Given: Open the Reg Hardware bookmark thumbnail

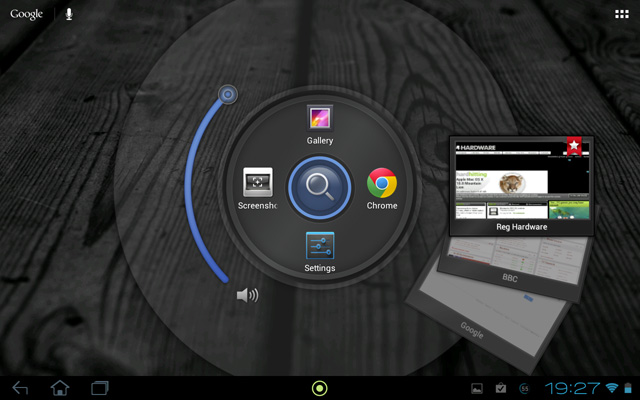Looking at the screenshot, I should (521, 186).
